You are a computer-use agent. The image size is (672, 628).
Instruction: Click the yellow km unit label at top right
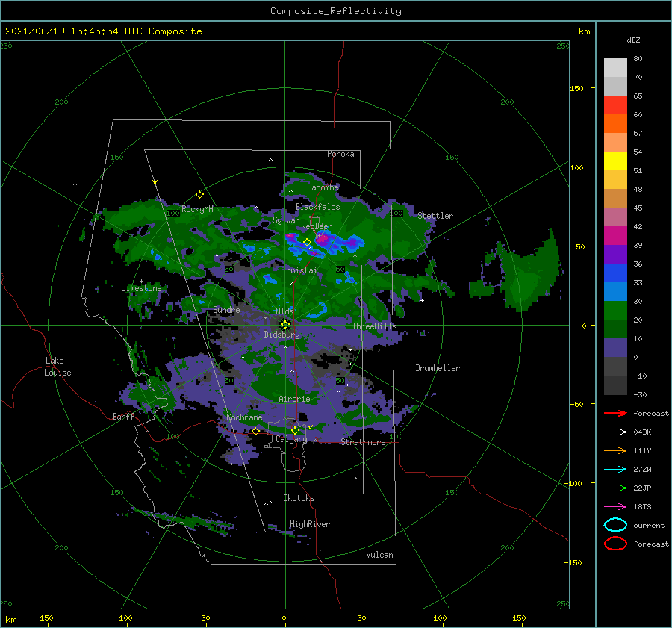click(584, 31)
